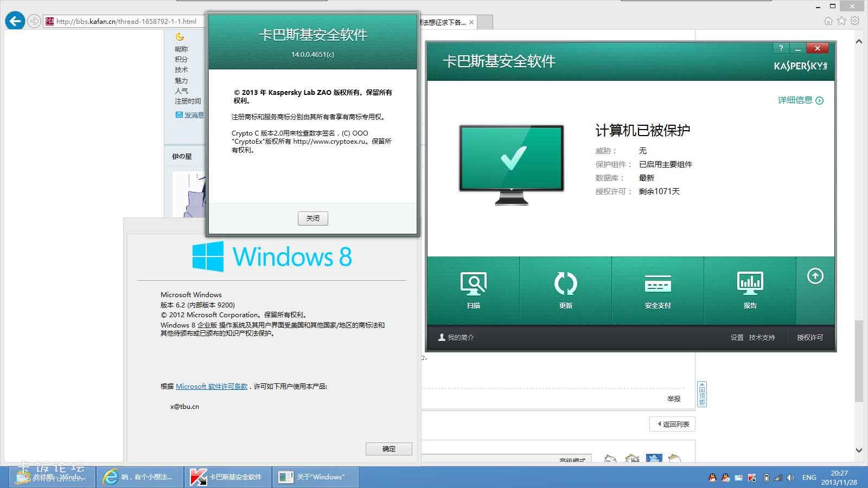Go forward in Internet Explorer

coord(34,21)
